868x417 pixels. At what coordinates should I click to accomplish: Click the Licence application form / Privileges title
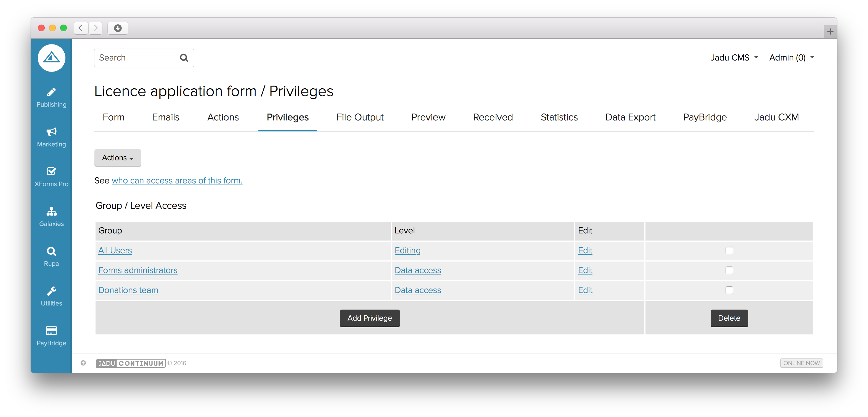click(214, 91)
